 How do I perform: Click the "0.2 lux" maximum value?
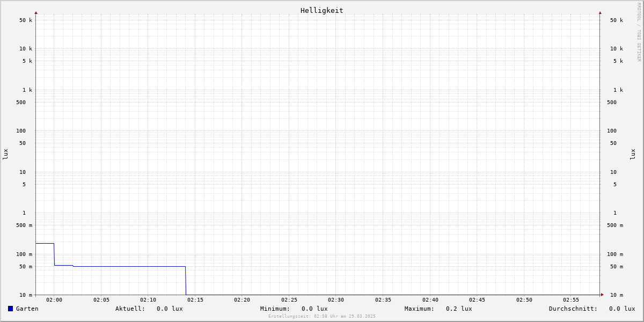(459, 309)
